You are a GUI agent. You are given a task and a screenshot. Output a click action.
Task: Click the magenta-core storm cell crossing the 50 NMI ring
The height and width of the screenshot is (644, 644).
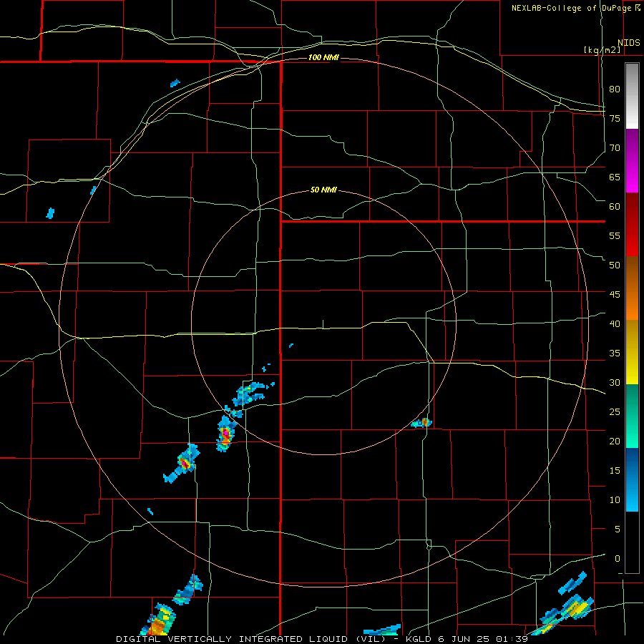(225, 434)
